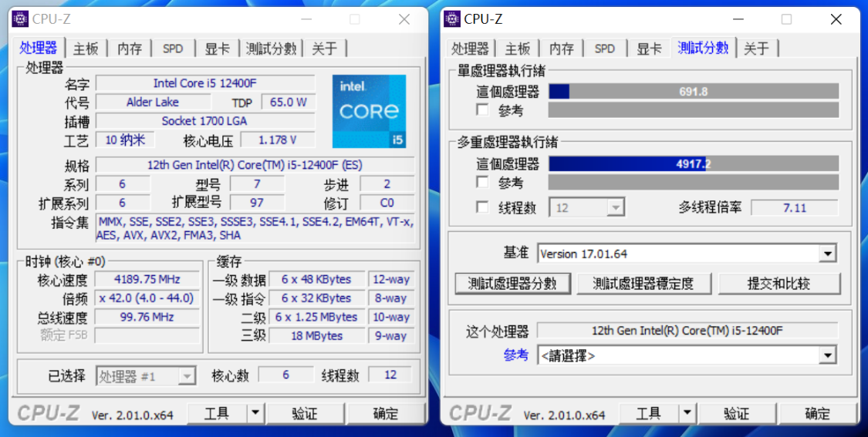Minimize the left CPU-Z window
The width and height of the screenshot is (868, 437).
[308, 19]
